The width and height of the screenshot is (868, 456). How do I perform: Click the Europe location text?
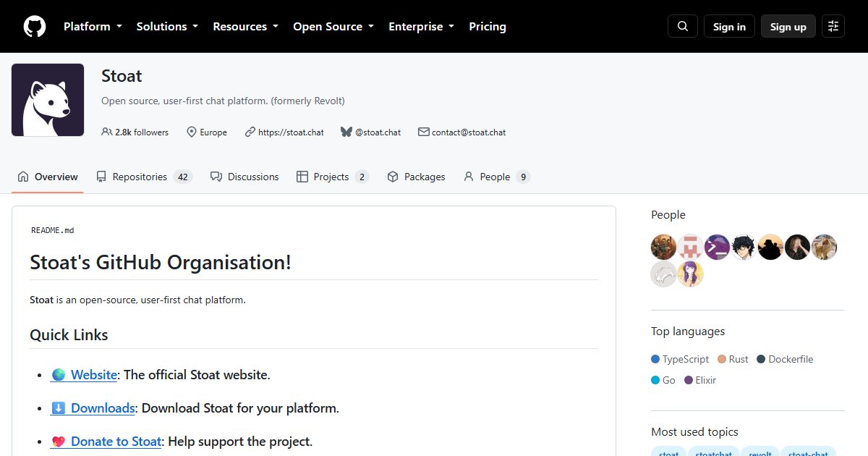click(x=213, y=132)
